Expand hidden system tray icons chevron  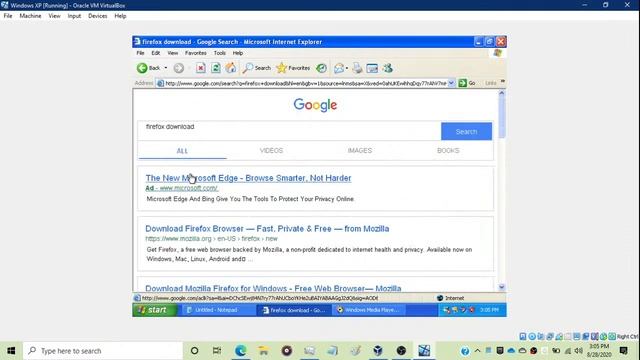coord(477,351)
